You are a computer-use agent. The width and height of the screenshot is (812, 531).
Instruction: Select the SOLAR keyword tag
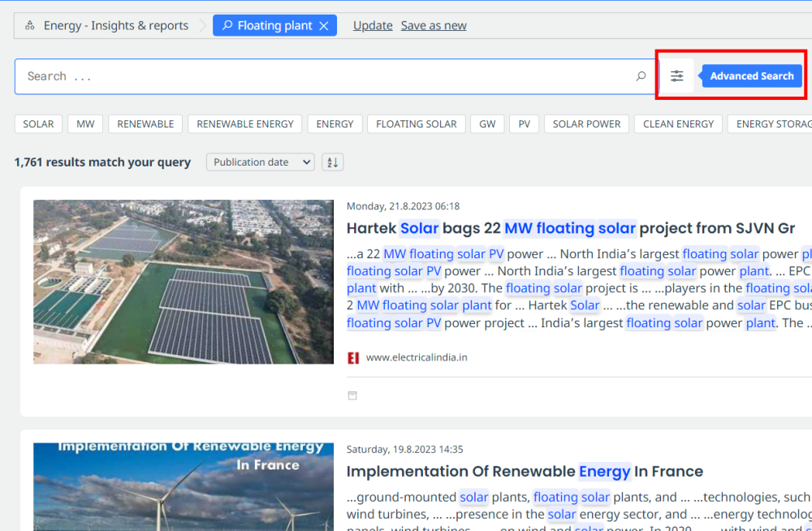click(38, 123)
